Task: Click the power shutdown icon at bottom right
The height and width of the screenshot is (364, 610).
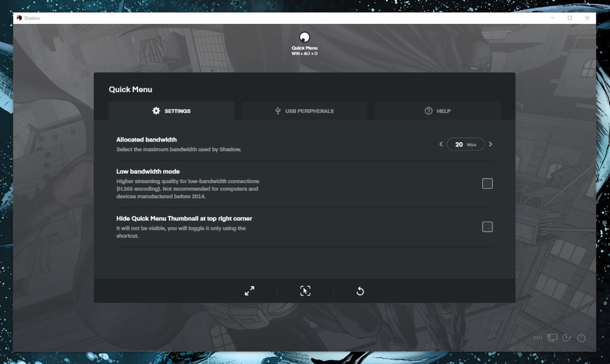Action: [581, 337]
